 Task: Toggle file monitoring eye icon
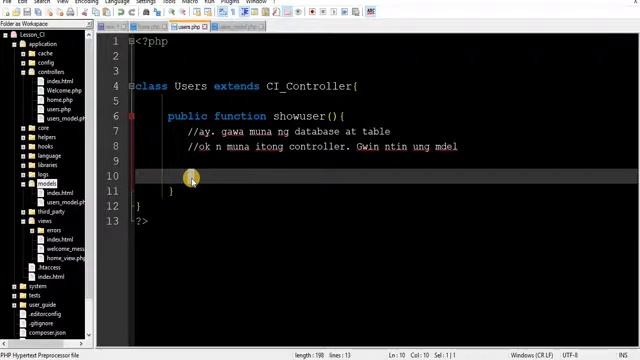click(298, 12)
